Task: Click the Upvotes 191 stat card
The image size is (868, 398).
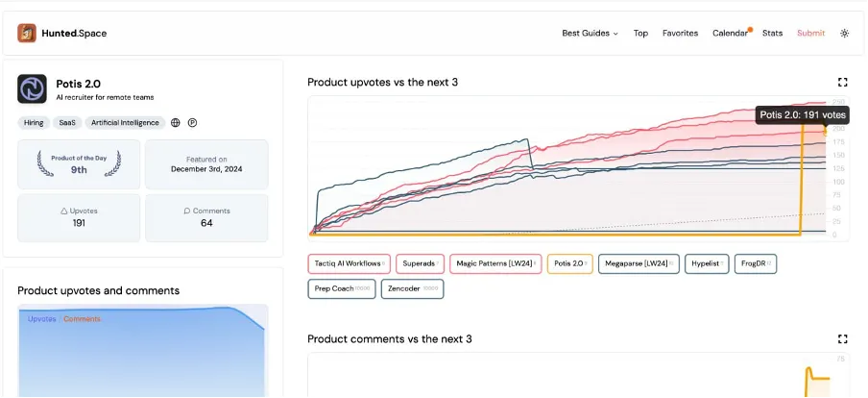Action: click(x=79, y=218)
